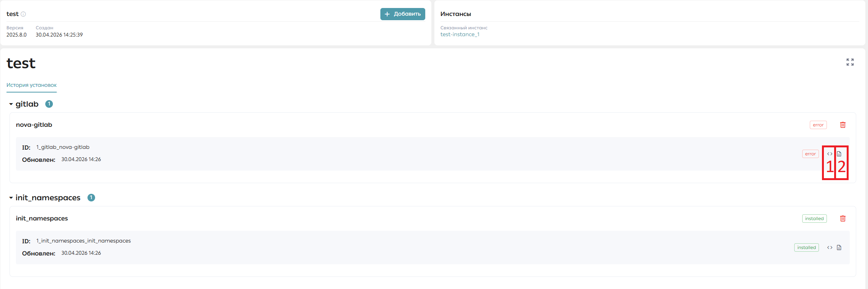The image size is (868, 289).
Task: Expand panel to fullscreen
Action: coord(850,62)
